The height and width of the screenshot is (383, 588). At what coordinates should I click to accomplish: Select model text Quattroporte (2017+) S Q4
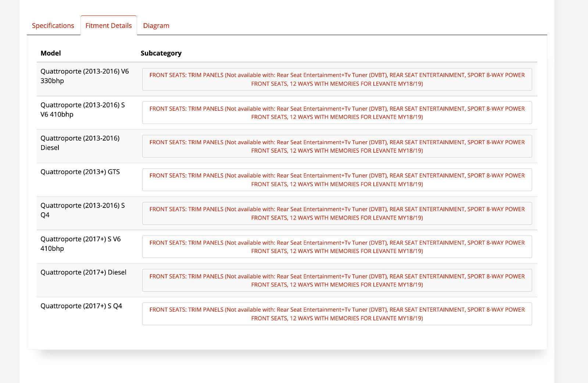coord(81,306)
